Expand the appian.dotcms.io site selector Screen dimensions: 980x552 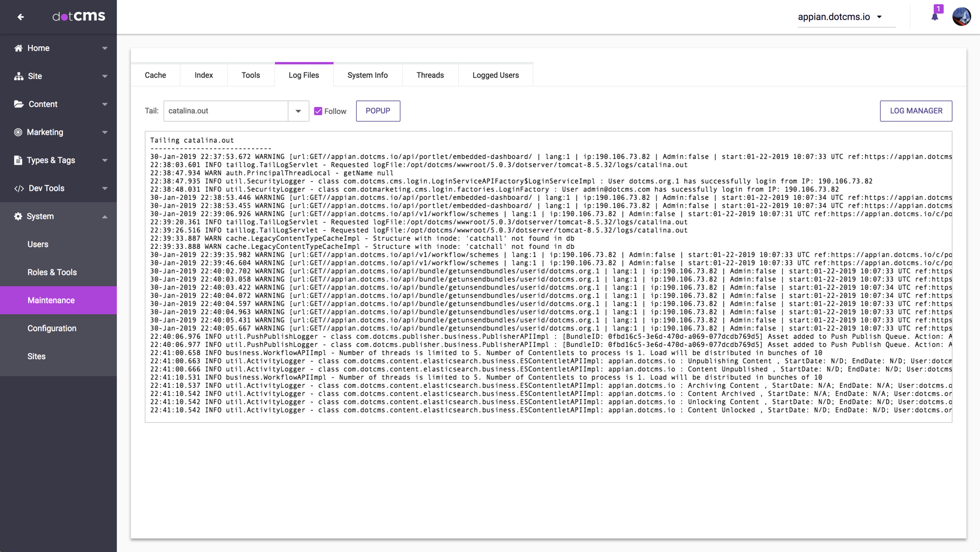879,17
